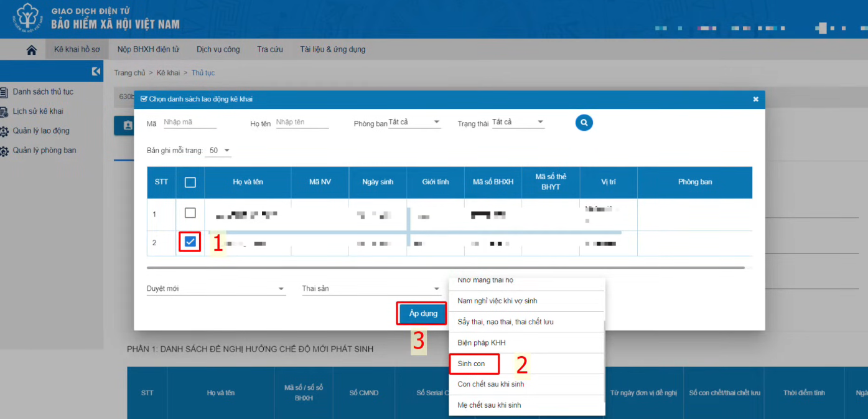868x419 pixels.
Task: Focus the Mã input field
Action: point(190,122)
